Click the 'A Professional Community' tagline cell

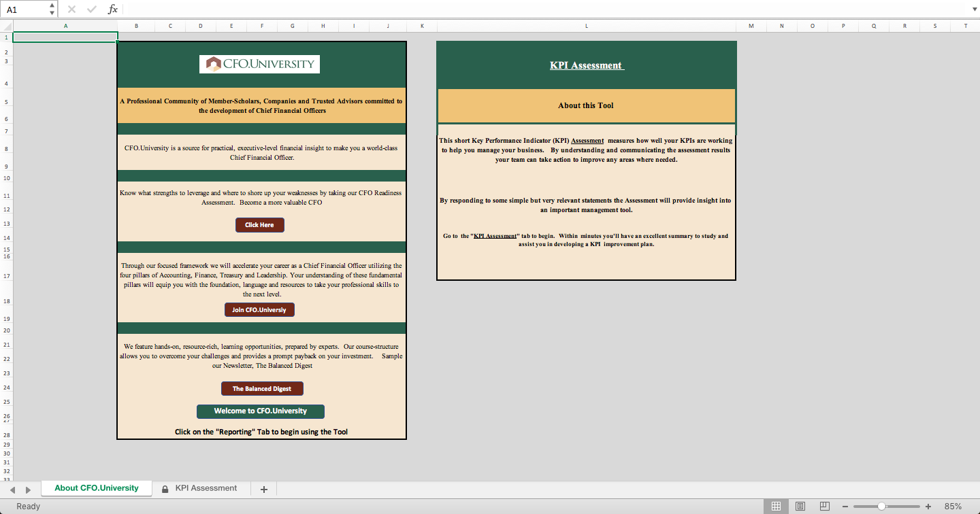click(261, 105)
